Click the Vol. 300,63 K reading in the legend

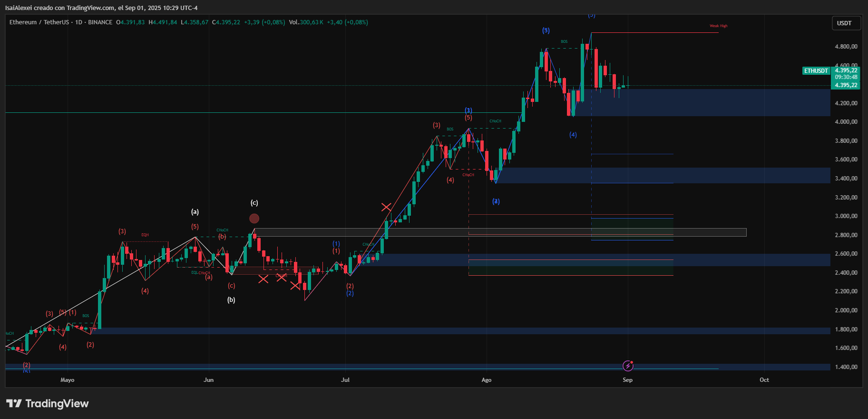tap(306, 22)
